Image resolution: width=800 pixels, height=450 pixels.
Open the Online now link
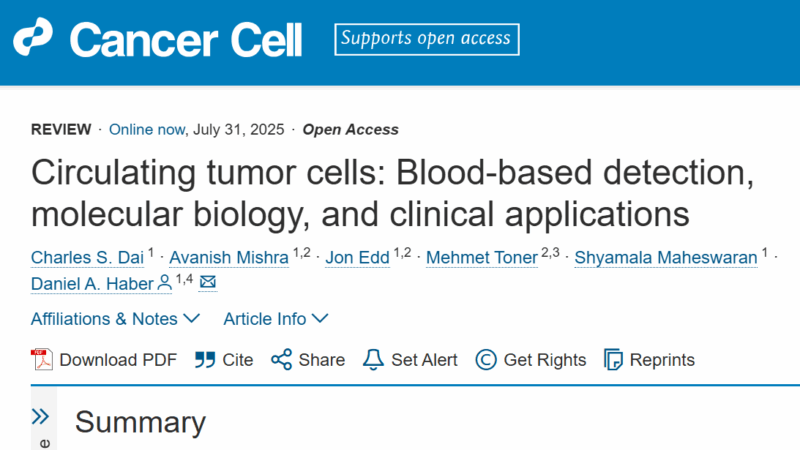coord(147,130)
